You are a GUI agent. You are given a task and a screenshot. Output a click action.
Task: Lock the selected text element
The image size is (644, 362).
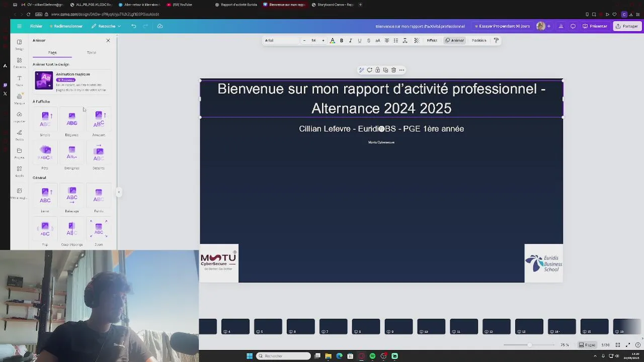(x=377, y=70)
